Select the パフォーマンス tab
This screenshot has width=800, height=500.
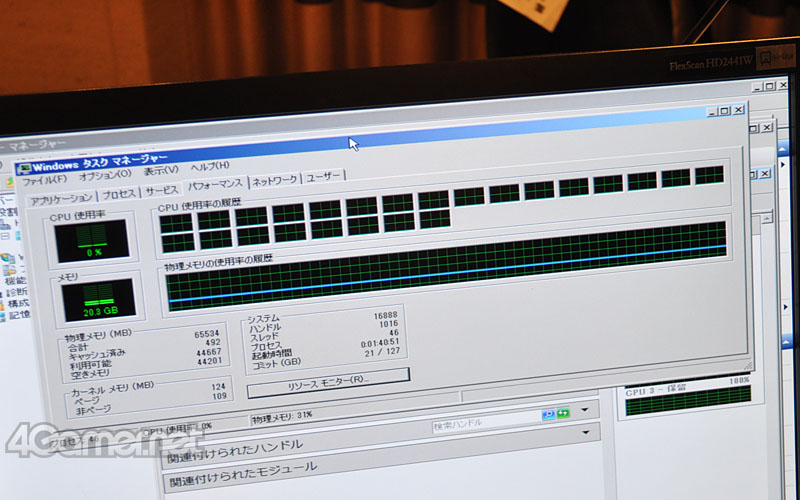pyautogui.click(x=215, y=185)
